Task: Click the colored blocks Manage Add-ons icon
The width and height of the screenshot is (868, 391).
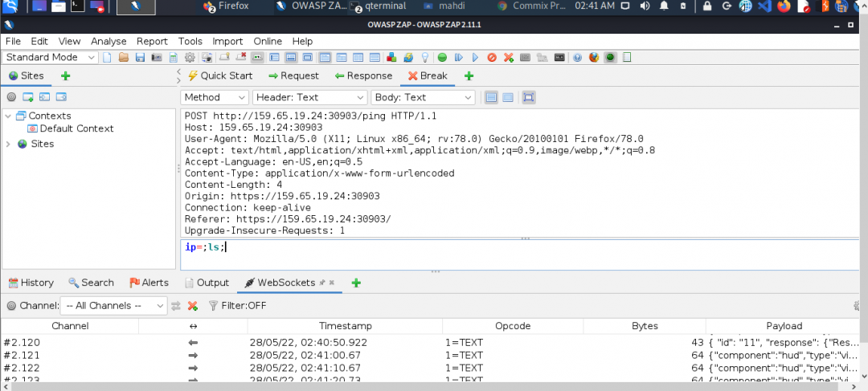Action: tap(391, 58)
